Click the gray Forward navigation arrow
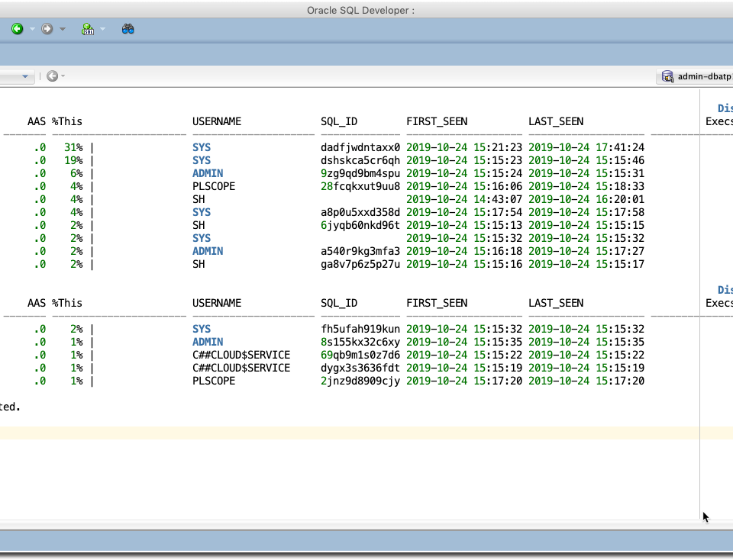 [47, 29]
